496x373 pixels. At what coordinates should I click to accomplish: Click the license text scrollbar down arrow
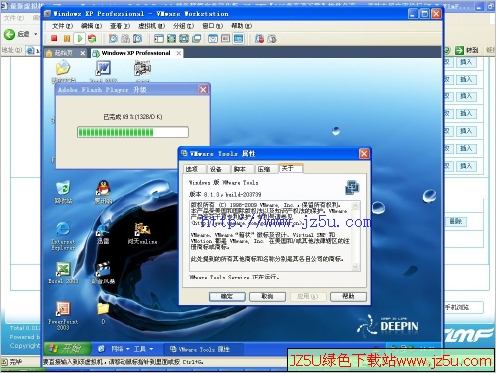tap(355, 267)
